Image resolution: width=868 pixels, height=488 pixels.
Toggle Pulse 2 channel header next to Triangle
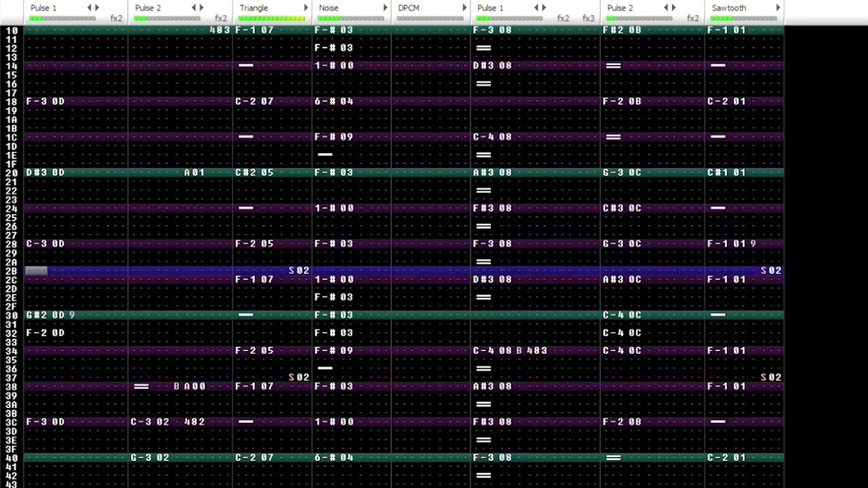[148, 7]
